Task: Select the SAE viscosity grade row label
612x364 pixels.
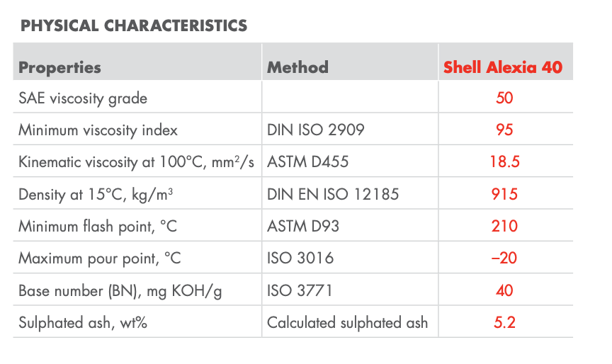Action: [x=83, y=98]
